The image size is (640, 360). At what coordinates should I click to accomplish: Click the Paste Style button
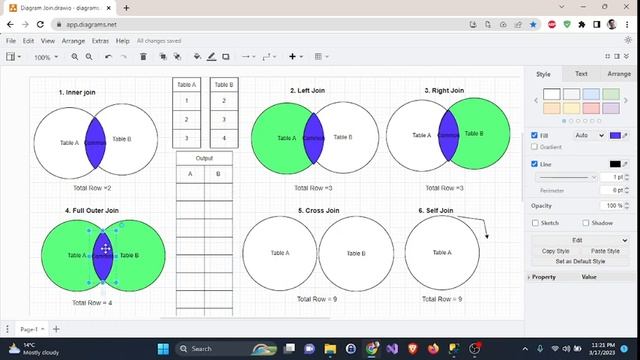[605, 251]
